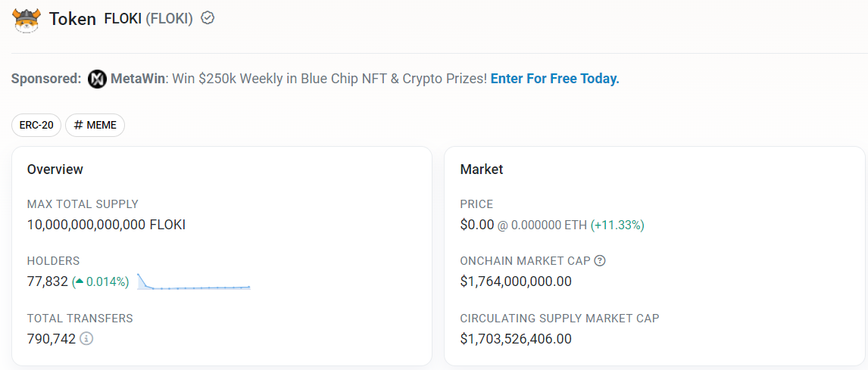The width and height of the screenshot is (868, 370).
Task: Click the +11.33% price change
Action: pos(617,225)
